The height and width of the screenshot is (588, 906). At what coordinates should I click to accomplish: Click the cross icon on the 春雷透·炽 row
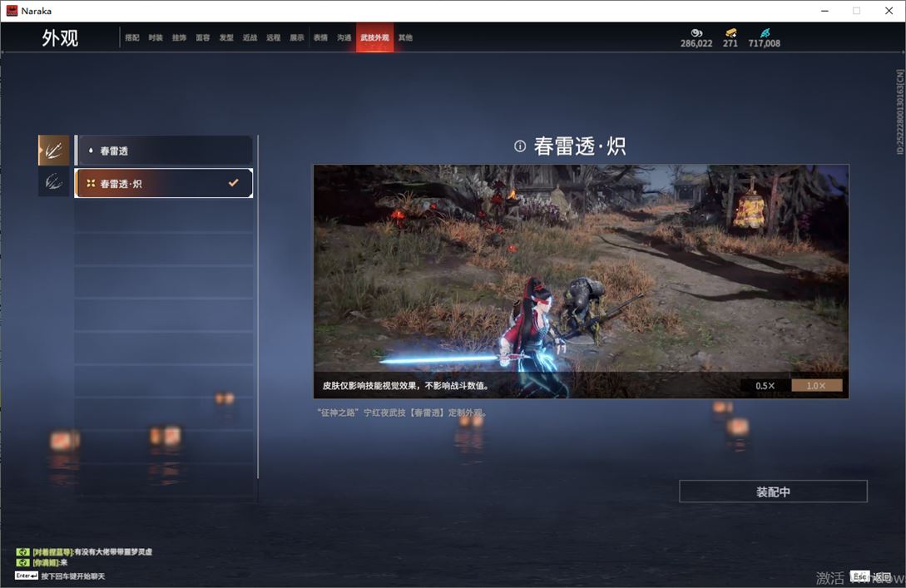click(91, 183)
